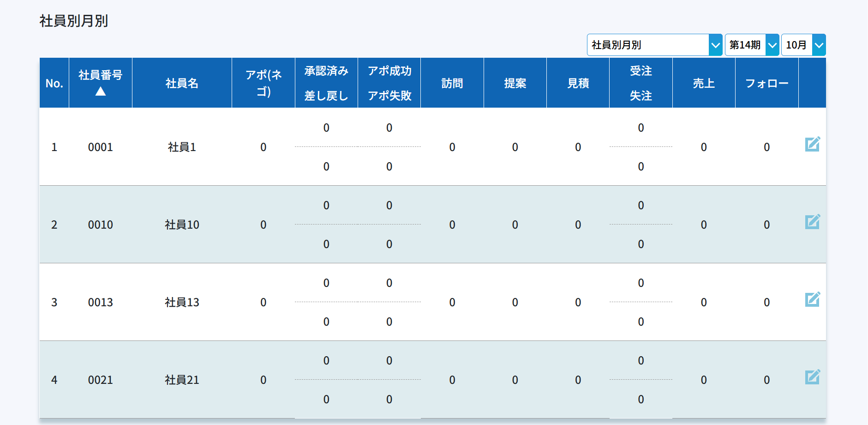Click the sort triangle under 社員番号
This screenshot has height=425, width=868.
[101, 92]
